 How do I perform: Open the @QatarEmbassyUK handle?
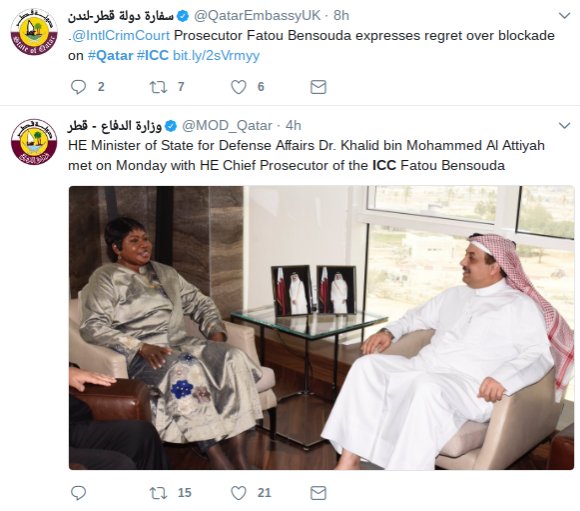[257, 16]
